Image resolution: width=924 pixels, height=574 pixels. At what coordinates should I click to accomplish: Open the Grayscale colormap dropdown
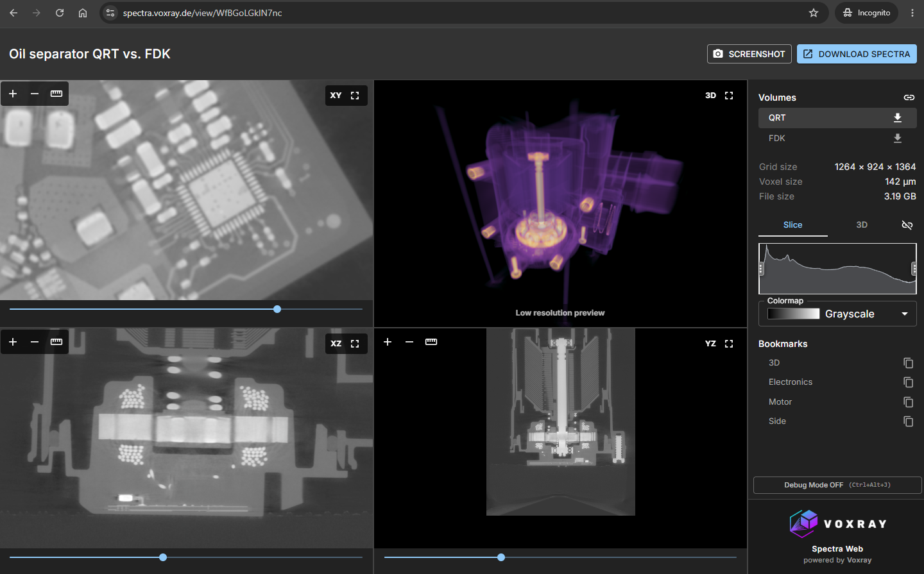coord(837,314)
